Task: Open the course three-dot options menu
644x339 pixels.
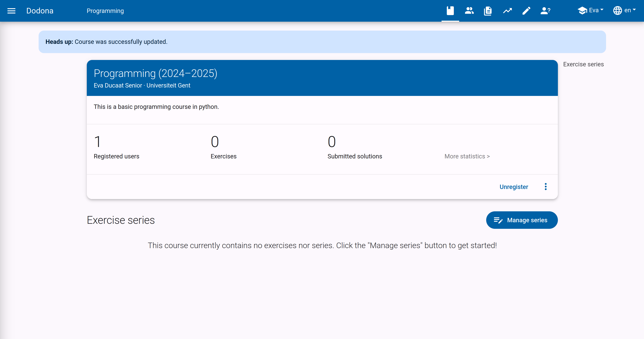Action: coord(545,187)
